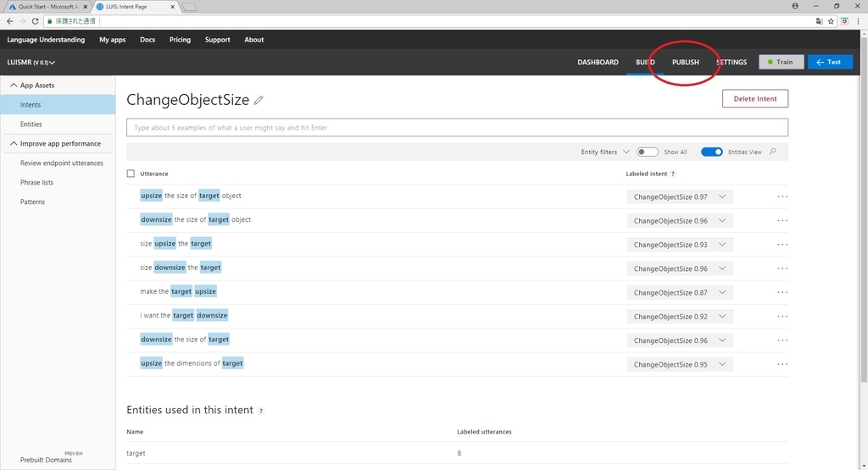
Task: Open the ellipsis menu for 'i want the target downsize'
Action: coord(782,316)
